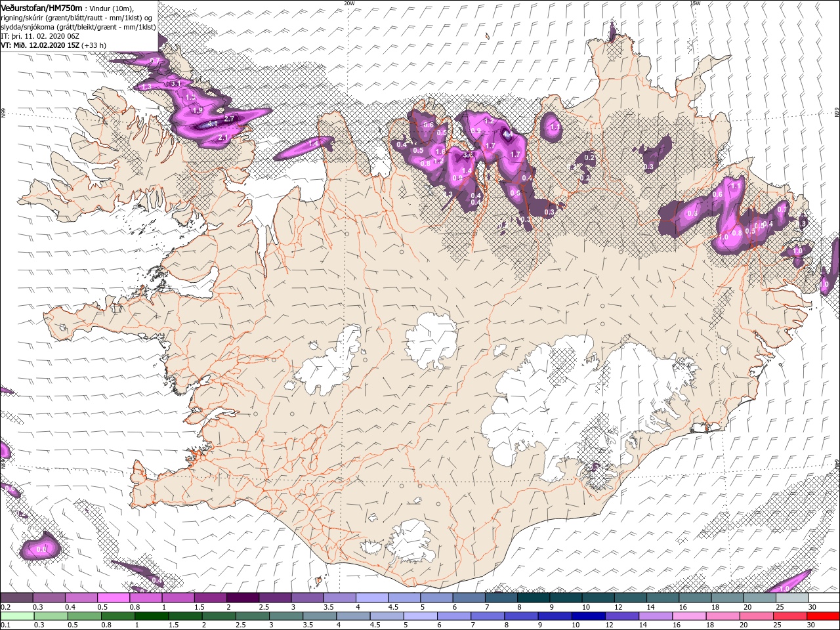Image resolution: width=840 pixels, height=630 pixels.
Task: Click the 3.1 snowfall value on the map
Action: (x=175, y=84)
